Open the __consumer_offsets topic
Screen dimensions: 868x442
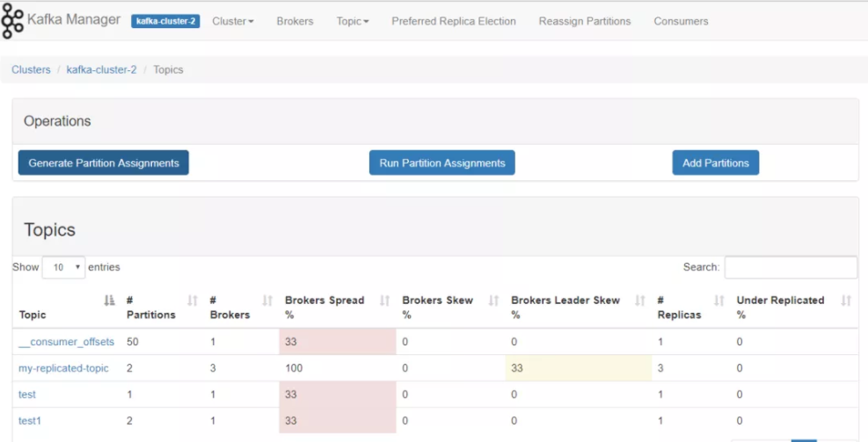click(67, 342)
